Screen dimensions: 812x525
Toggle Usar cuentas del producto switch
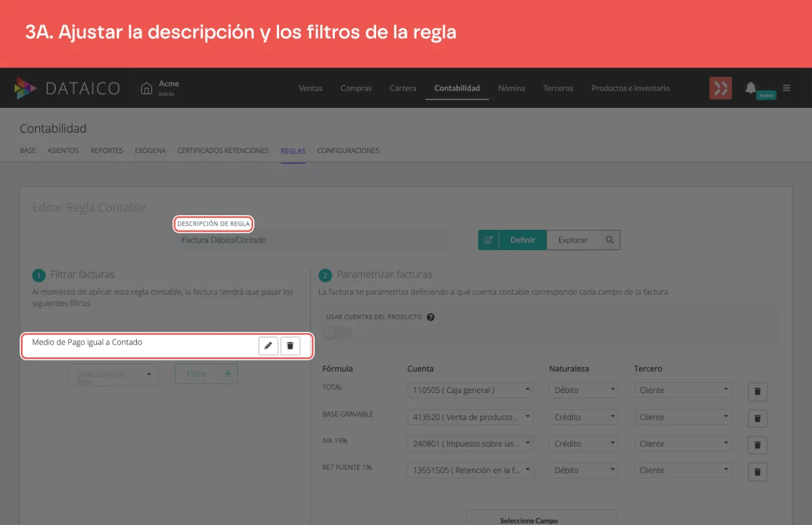[337, 333]
